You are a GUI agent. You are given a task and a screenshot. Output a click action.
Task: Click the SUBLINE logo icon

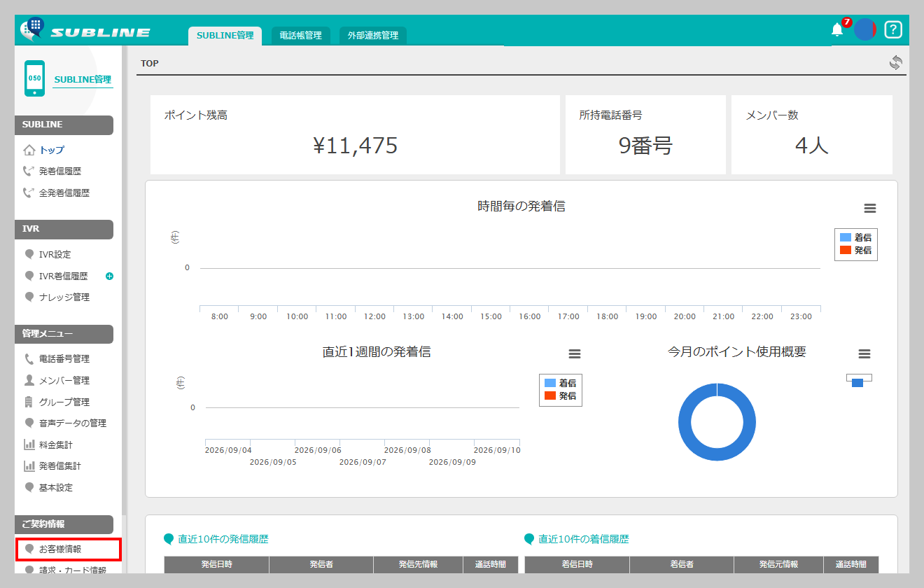[x=32, y=29]
